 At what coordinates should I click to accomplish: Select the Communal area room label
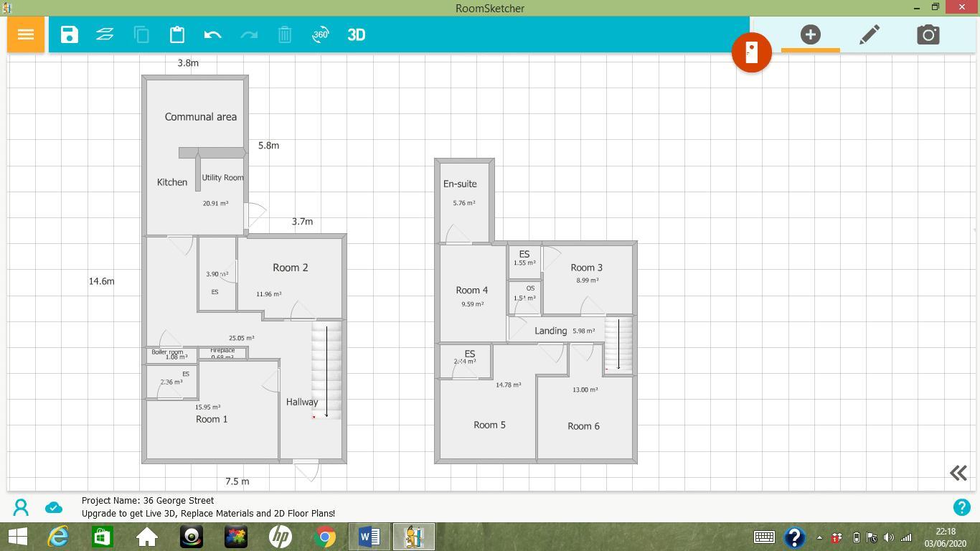(200, 117)
